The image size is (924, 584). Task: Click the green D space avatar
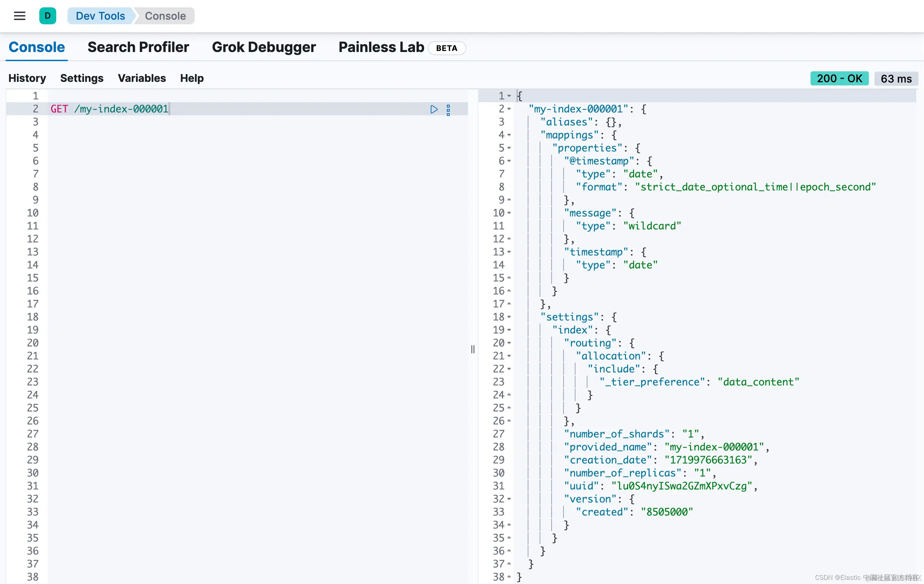(47, 16)
